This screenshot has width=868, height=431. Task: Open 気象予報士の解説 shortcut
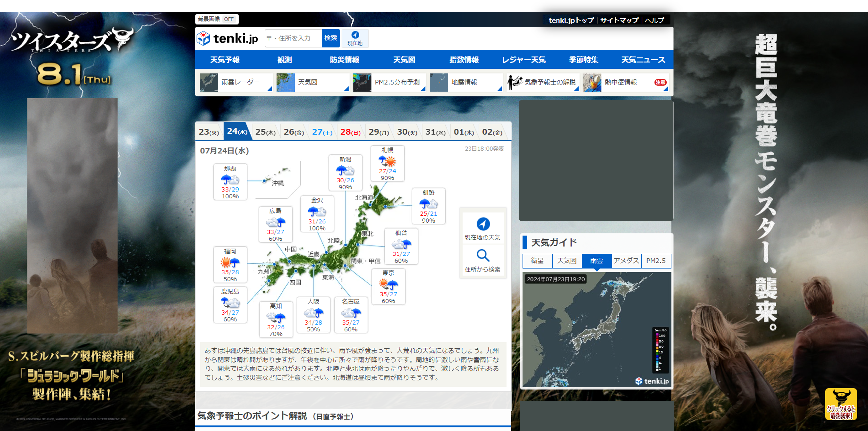(x=543, y=82)
